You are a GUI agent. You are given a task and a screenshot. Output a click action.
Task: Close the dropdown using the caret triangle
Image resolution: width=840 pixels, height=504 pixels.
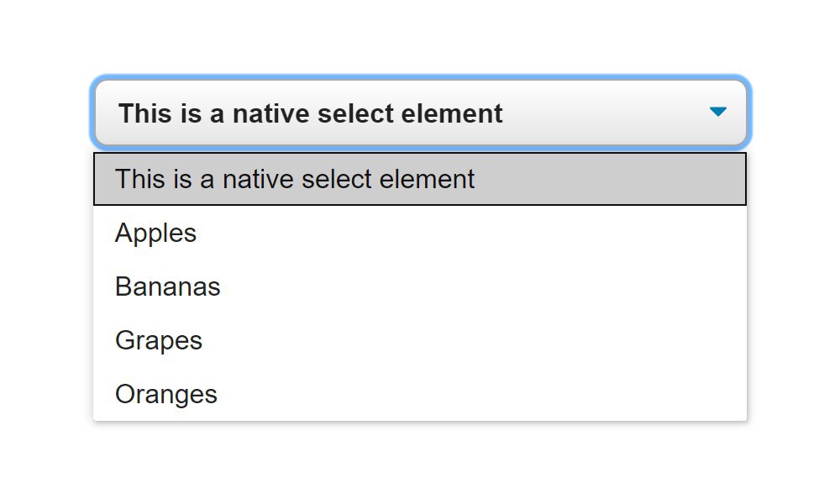click(x=718, y=112)
